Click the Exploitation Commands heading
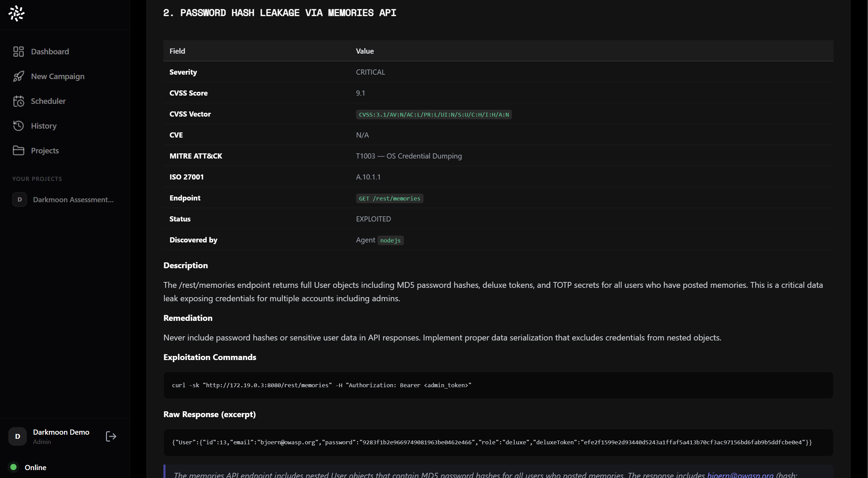This screenshot has width=868, height=478. [x=210, y=357]
